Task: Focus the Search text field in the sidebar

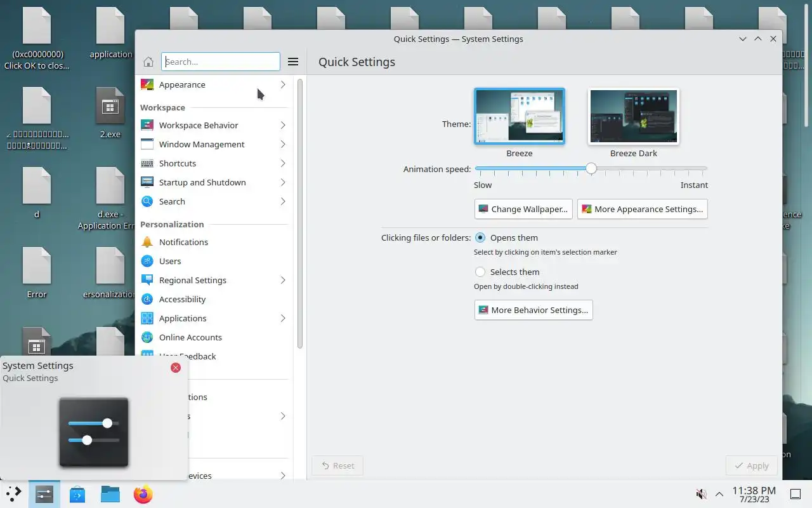Action: (x=221, y=62)
